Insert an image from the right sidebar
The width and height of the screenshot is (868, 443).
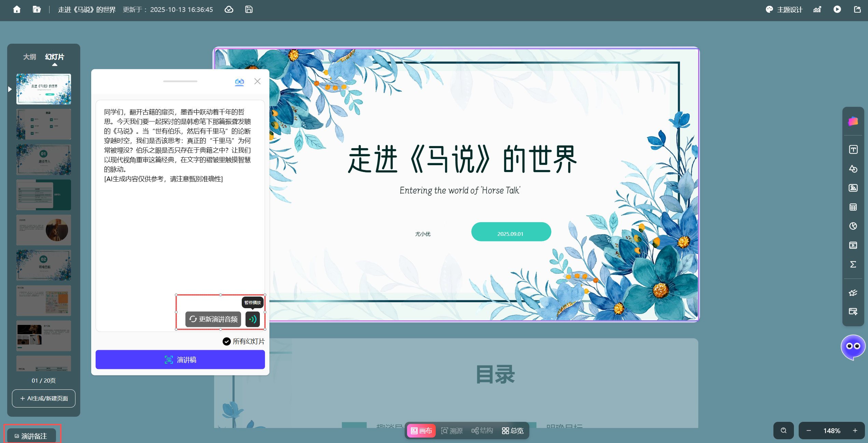pyautogui.click(x=853, y=188)
